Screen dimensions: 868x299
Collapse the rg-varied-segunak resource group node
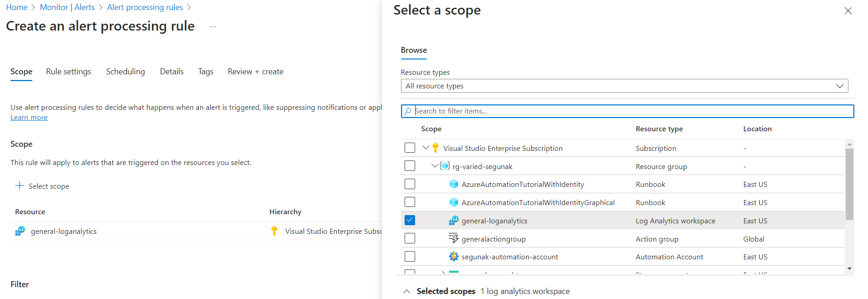pyautogui.click(x=435, y=166)
